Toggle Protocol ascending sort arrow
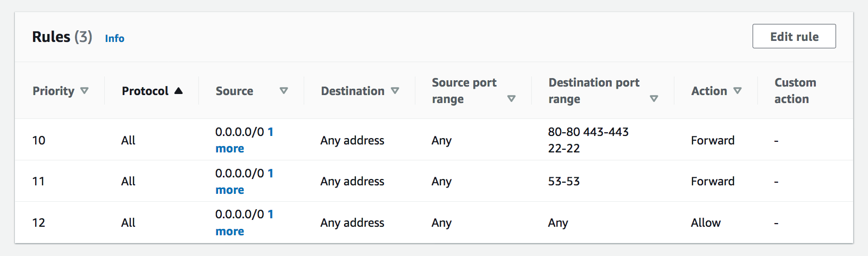 click(178, 91)
